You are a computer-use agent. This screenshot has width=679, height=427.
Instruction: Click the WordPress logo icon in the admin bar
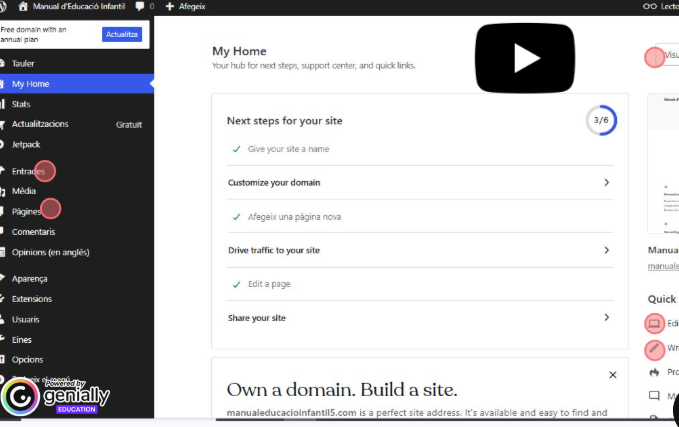[3, 6]
